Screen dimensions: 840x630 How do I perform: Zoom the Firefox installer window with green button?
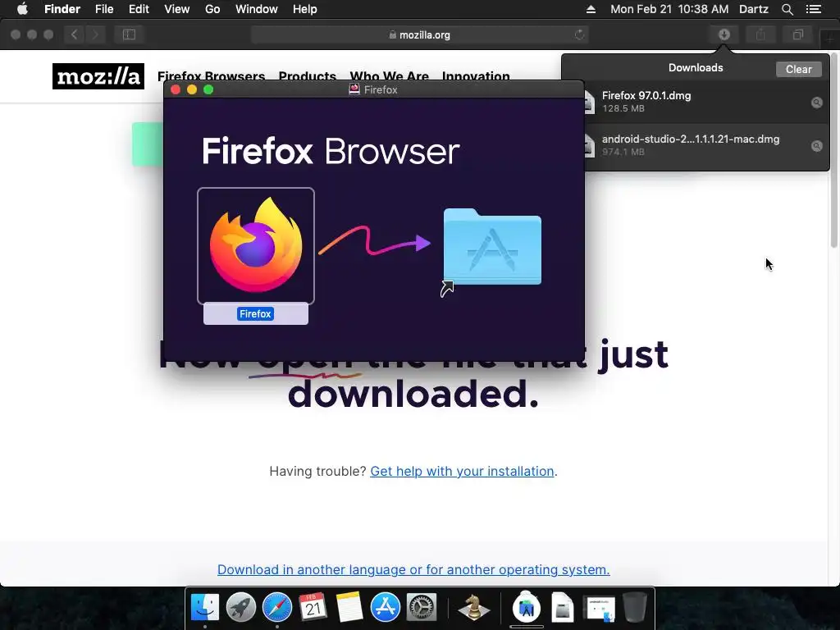[x=208, y=89]
